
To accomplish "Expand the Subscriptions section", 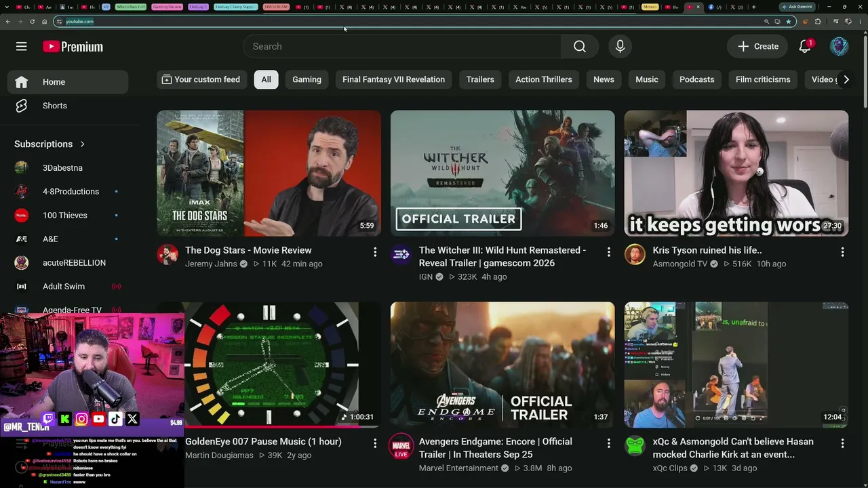I will coord(50,144).
